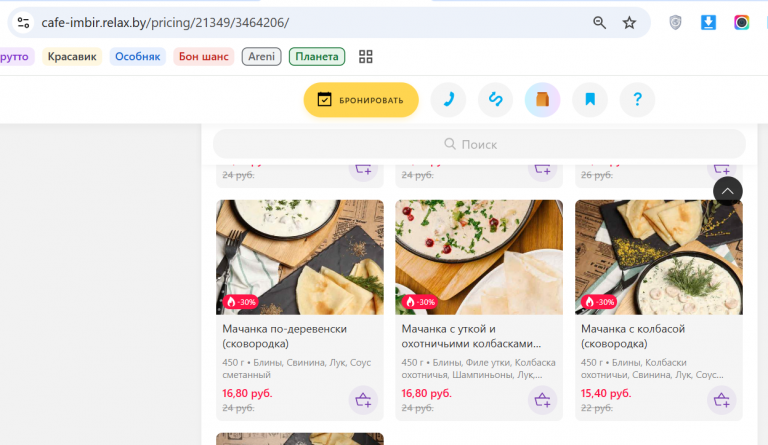Open Мачанка с колбасой dish photo

[x=659, y=257]
